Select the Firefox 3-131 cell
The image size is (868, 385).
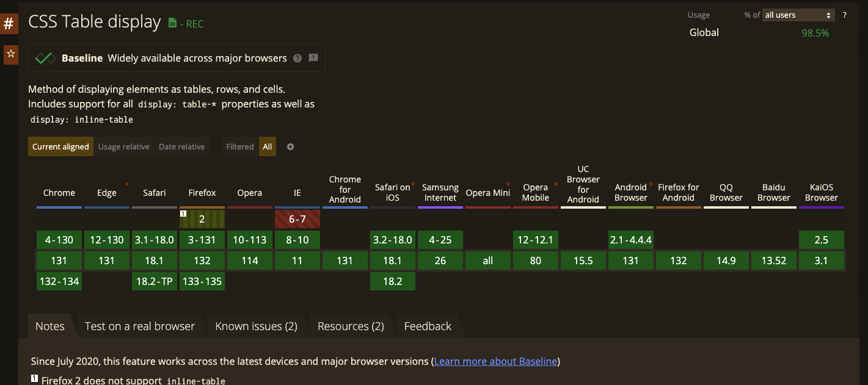(x=202, y=240)
